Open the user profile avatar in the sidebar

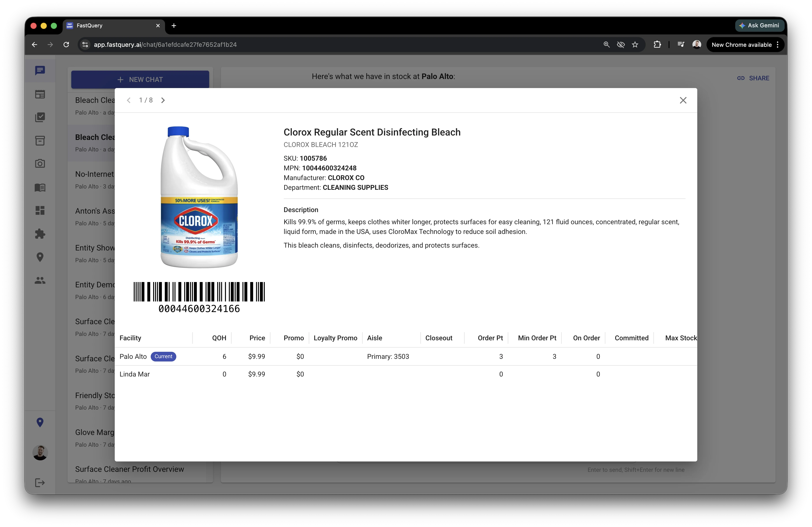tap(40, 453)
